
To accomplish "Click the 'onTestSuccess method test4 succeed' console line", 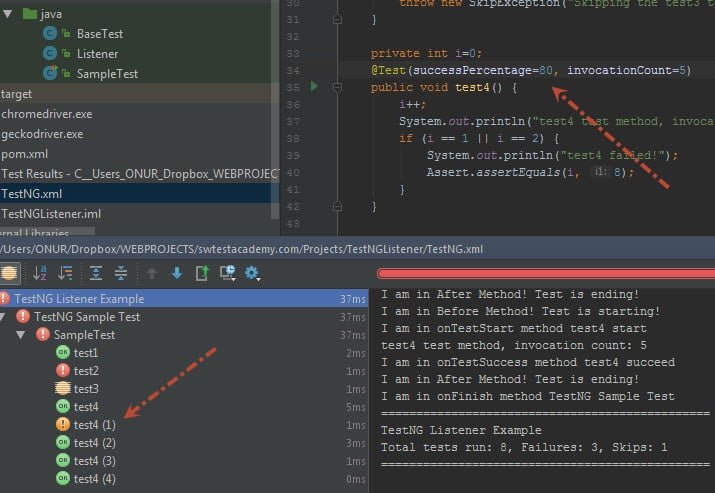I will pyautogui.click(x=528, y=363).
